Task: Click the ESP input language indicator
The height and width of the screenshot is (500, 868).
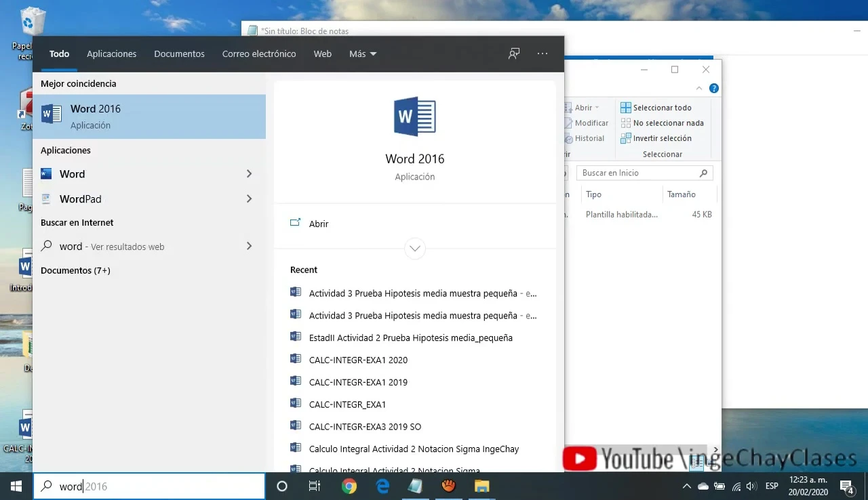Action: pyautogui.click(x=772, y=486)
